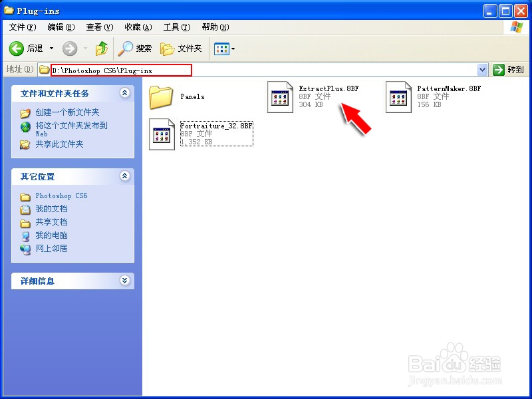Open the 编辑(E) menu

click(61, 27)
